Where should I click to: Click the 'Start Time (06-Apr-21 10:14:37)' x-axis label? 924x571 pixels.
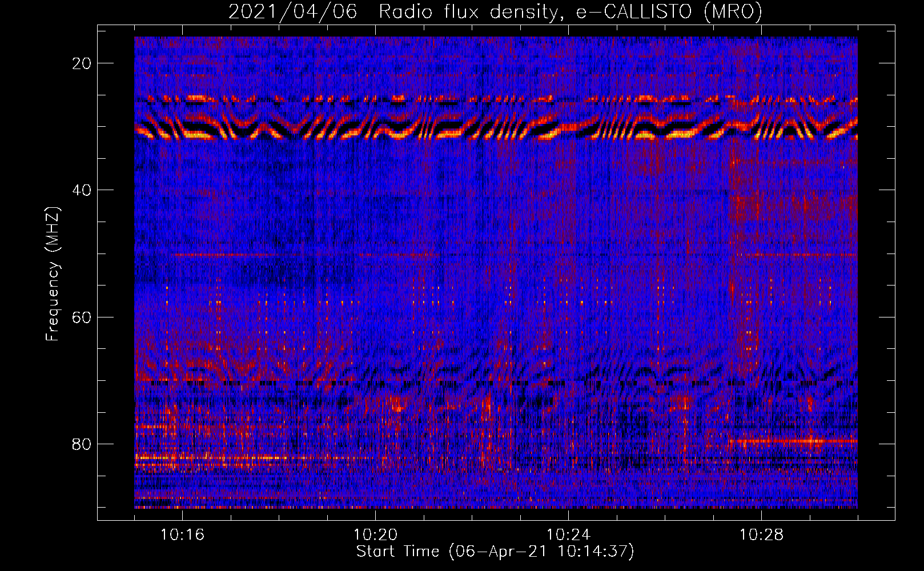[x=495, y=552]
